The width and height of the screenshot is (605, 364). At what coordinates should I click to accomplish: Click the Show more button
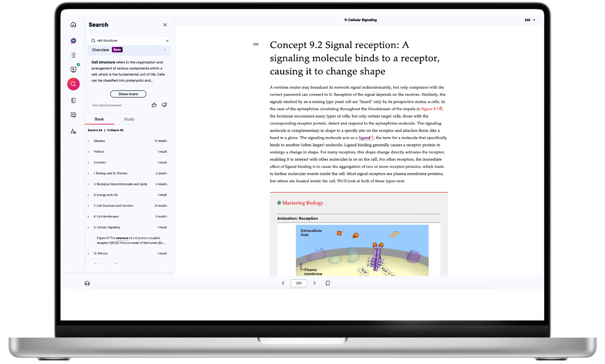click(x=128, y=94)
